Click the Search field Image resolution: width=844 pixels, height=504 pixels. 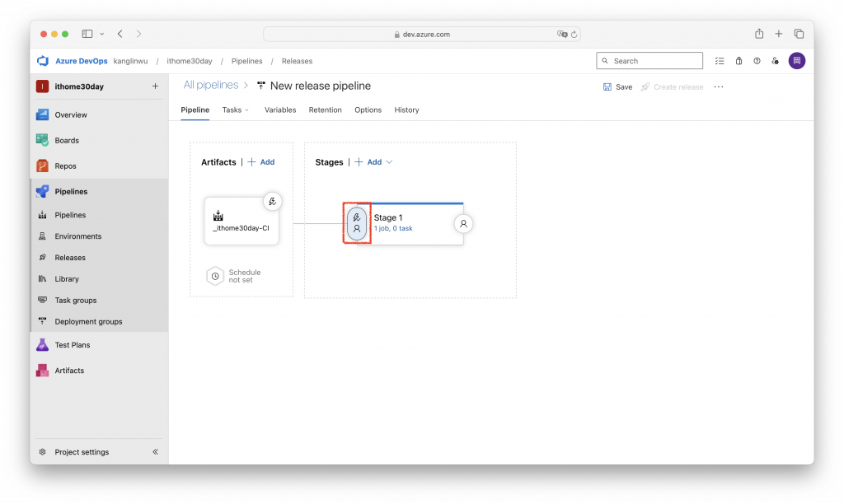pos(649,61)
